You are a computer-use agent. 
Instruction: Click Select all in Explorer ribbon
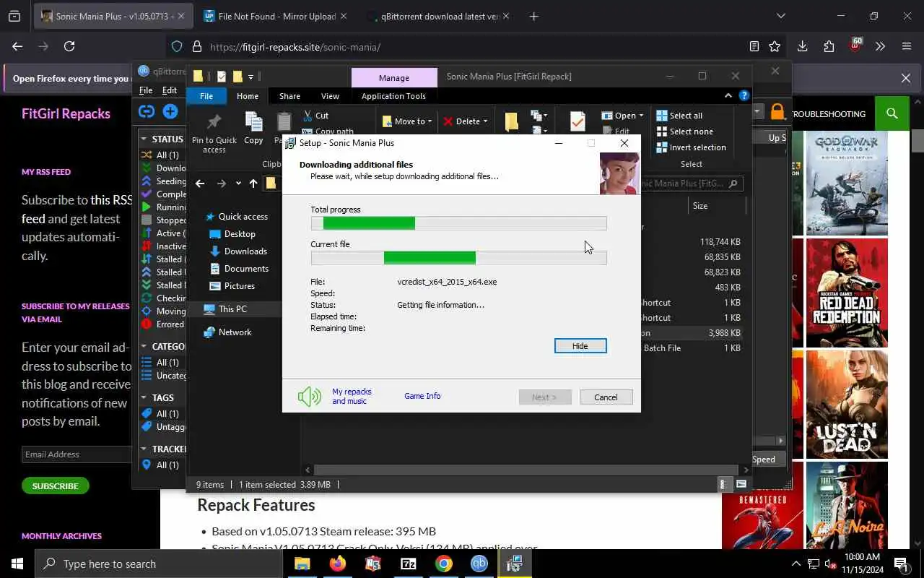[x=679, y=116]
